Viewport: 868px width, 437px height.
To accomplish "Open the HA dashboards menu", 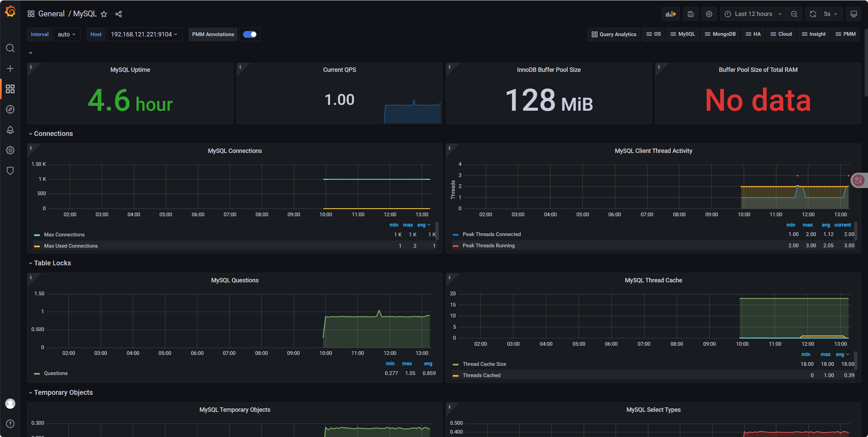I will tap(753, 34).
